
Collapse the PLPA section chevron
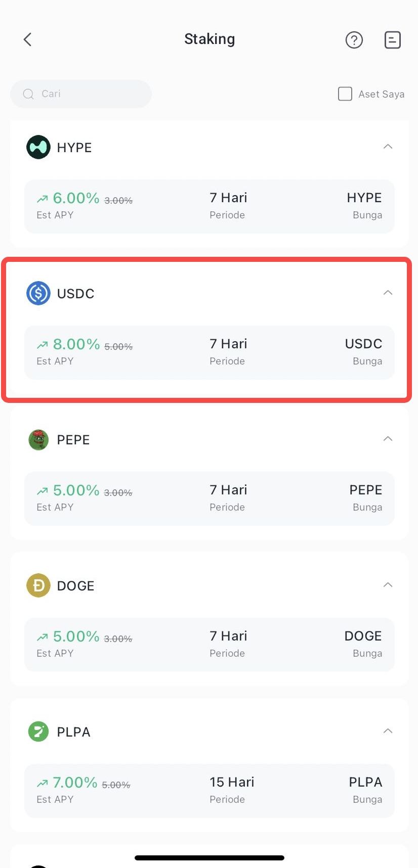coord(388,731)
